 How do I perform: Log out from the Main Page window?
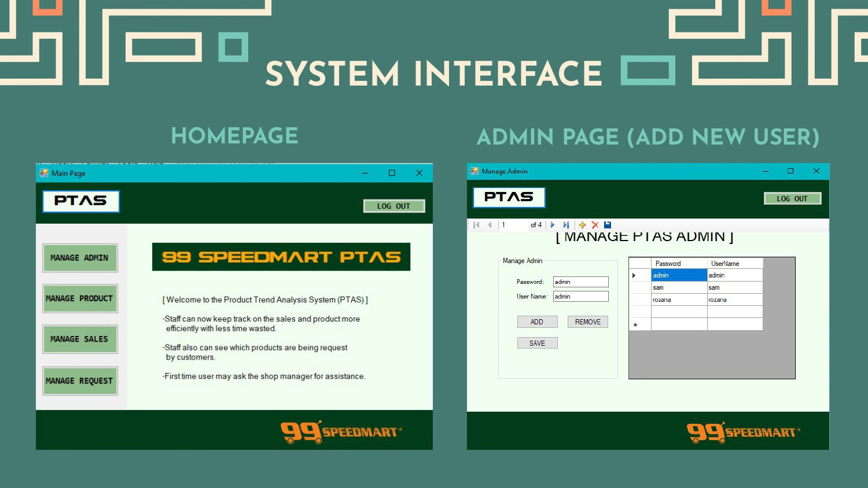pos(393,206)
